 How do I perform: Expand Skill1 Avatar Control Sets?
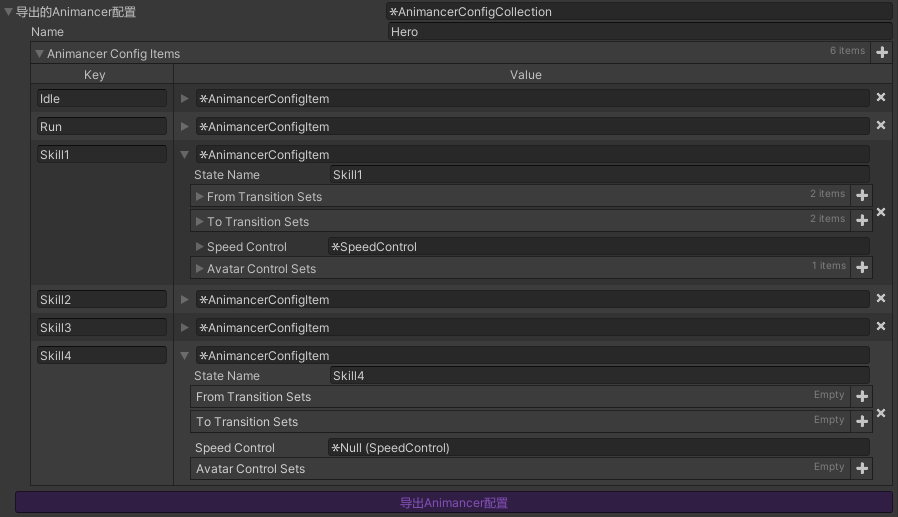[x=199, y=269]
